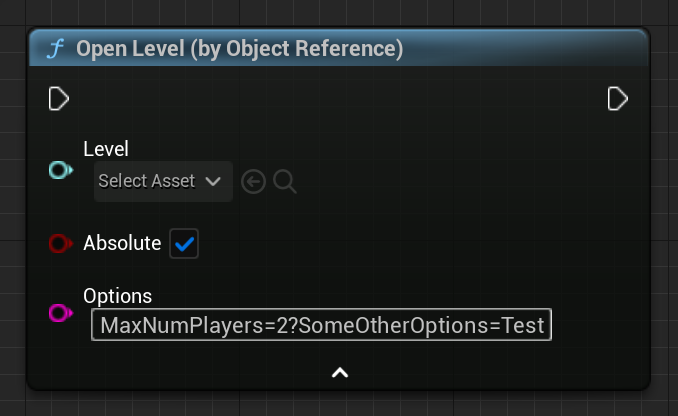
Task: Click the red Absolute boolean pin
Action: pyautogui.click(x=61, y=243)
